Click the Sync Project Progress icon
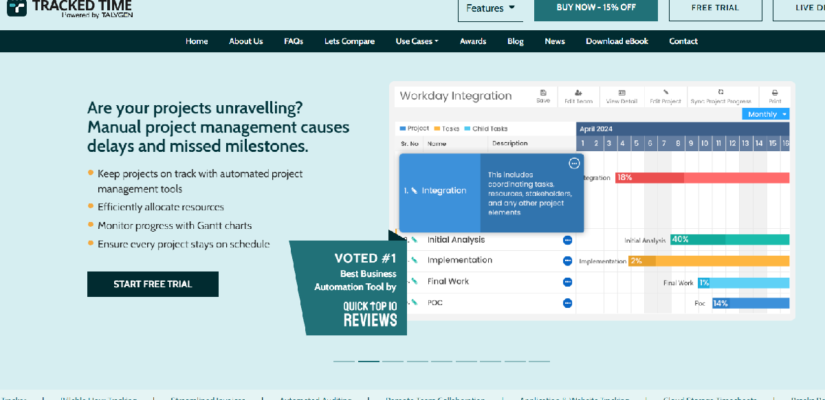The width and height of the screenshot is (825, 400). [720, 95]
